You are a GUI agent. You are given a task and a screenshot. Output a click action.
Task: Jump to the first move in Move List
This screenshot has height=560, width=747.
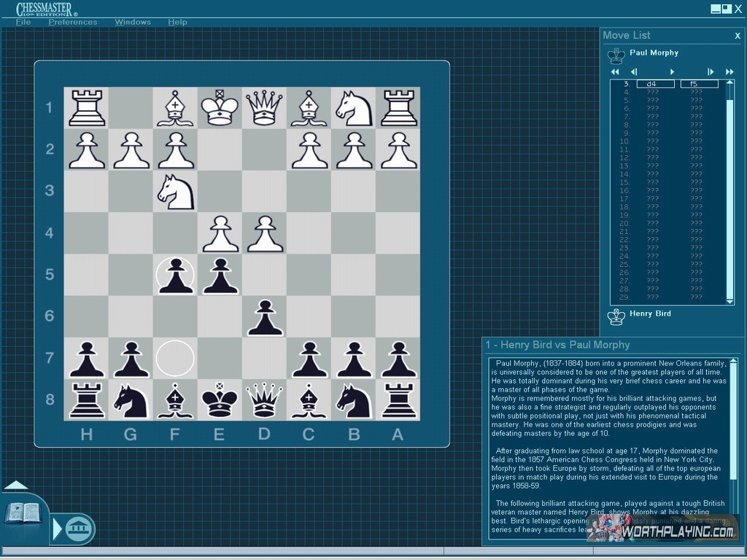coord(614,71)
